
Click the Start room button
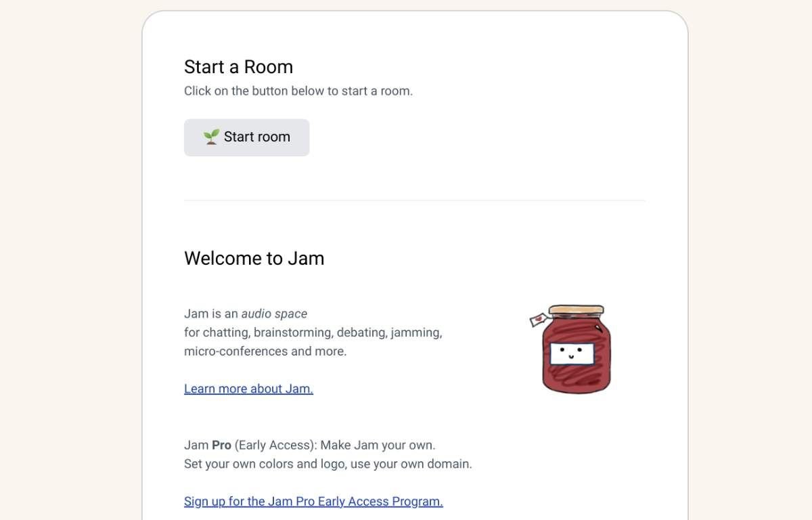pyautogui.click(x=247, y=137)
